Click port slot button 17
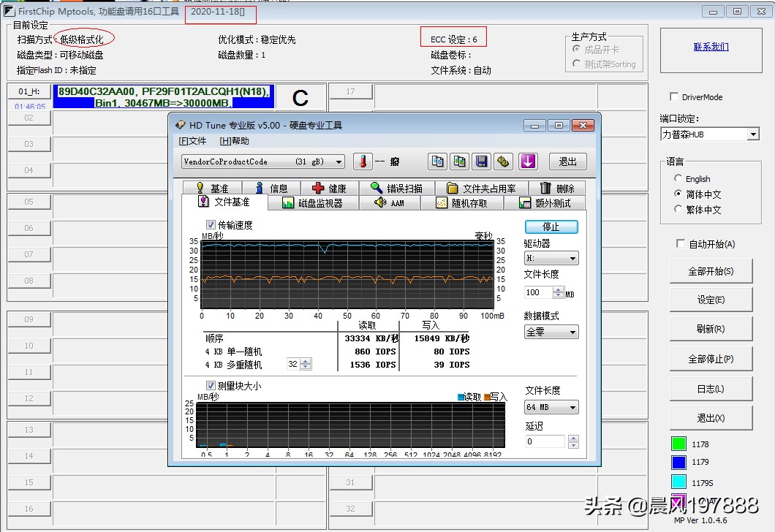The width and height of the screenshot is (775, 532). (x=350, y=91)
